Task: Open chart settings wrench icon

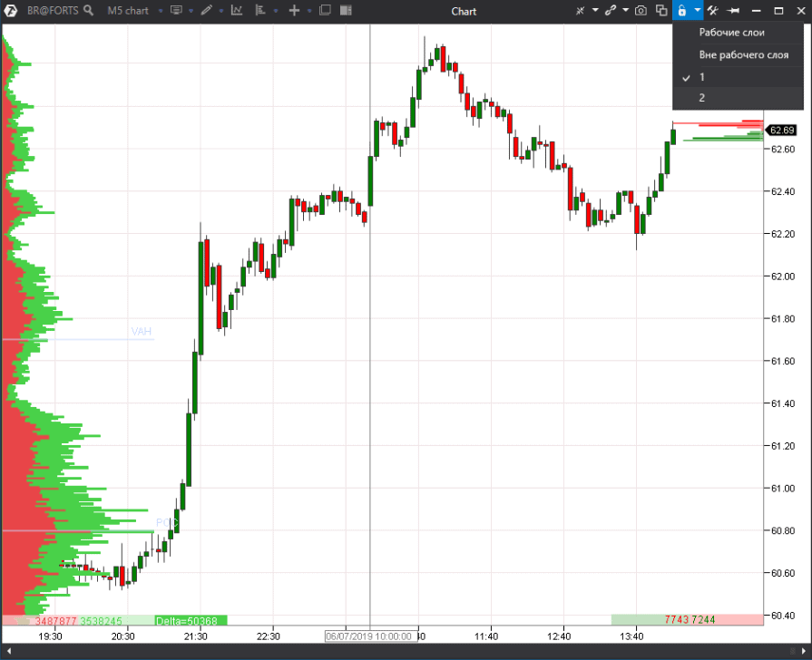Action: pos(713,11)
